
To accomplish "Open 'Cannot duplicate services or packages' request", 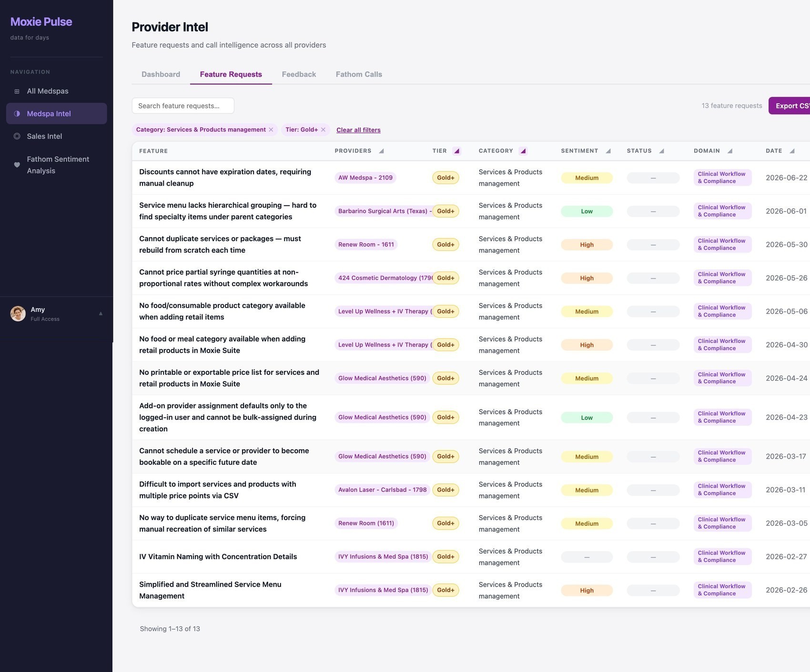I will coord(220,244).
